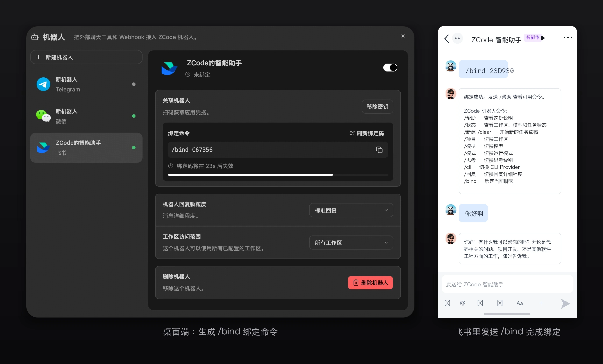Click 新建机器人 to create a bot
Image resolution: width=603 pixels, height=364 pixels.
[x=86, y=57]
